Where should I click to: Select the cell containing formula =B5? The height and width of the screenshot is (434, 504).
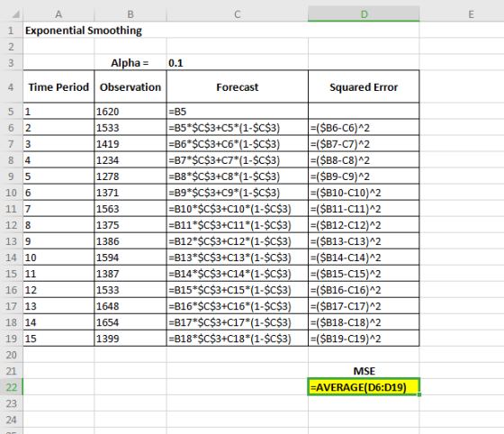click(238, 112)
